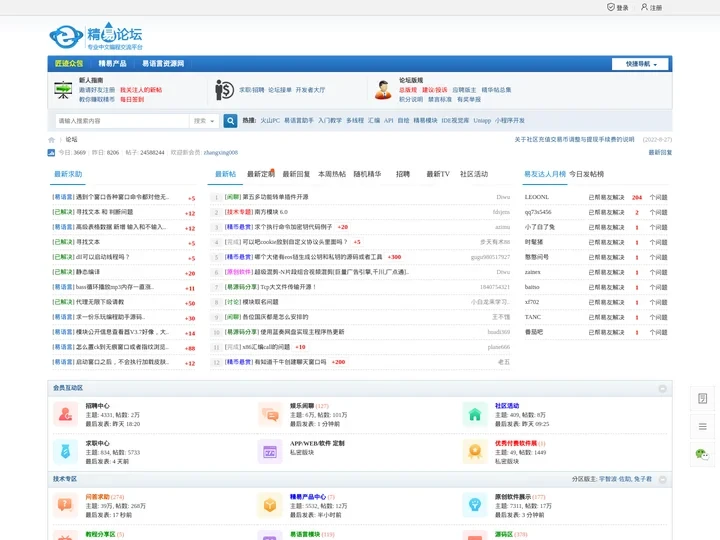Open the 问答求助 question mark icon
This screenshot has width=720, height=540.
[x=66, y=505]
